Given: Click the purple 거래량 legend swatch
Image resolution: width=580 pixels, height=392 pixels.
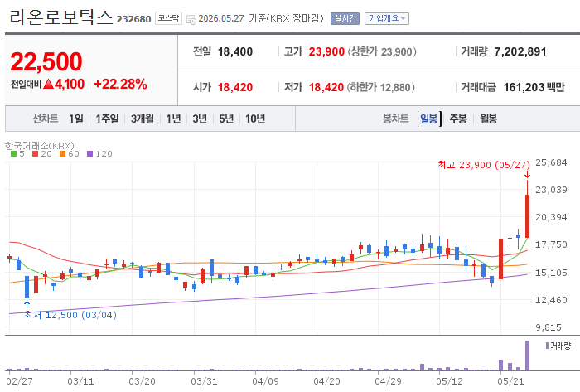Looking at the screenshot, I should click(x=547, y=346).
